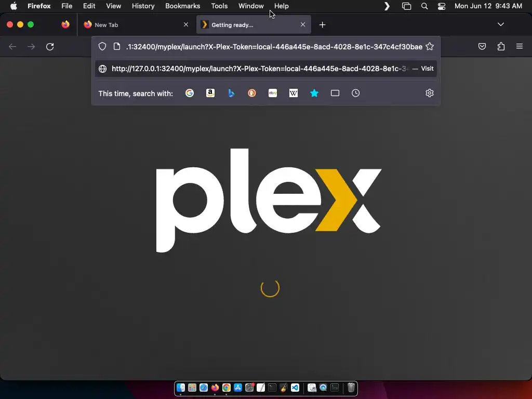Open the View menu

point(113,6)
